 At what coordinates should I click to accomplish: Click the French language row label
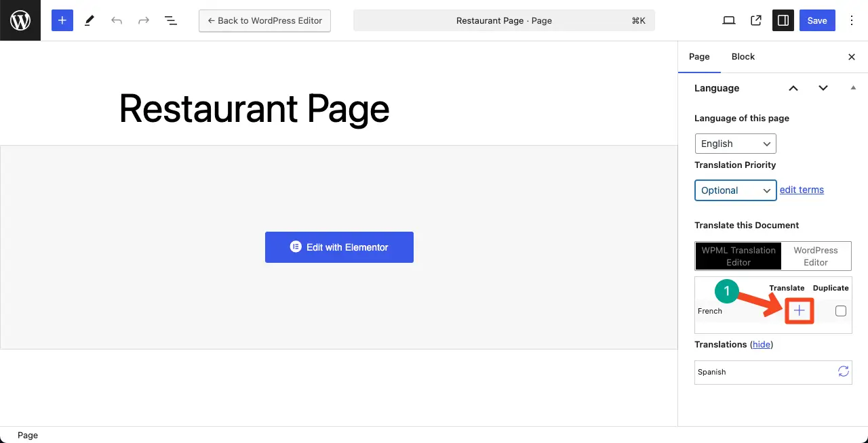pos(710,311)
